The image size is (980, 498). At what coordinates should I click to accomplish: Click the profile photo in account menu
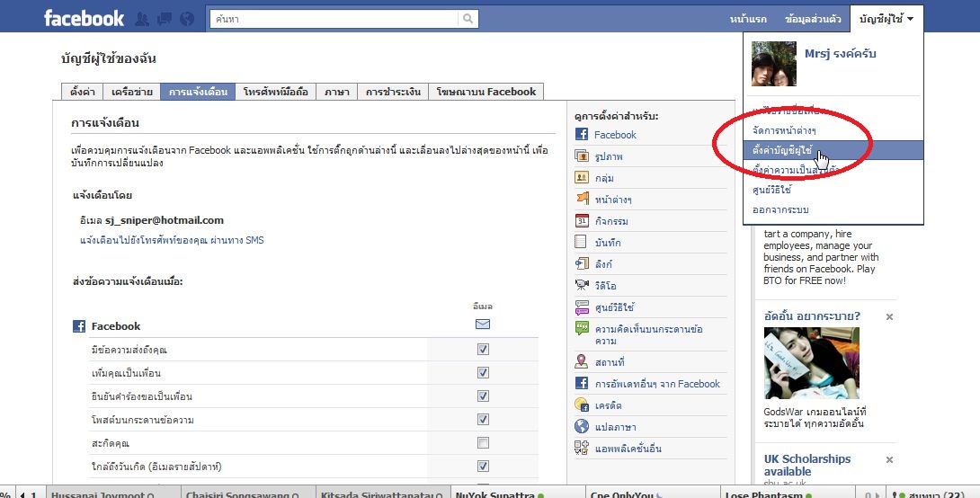[774, 64]
